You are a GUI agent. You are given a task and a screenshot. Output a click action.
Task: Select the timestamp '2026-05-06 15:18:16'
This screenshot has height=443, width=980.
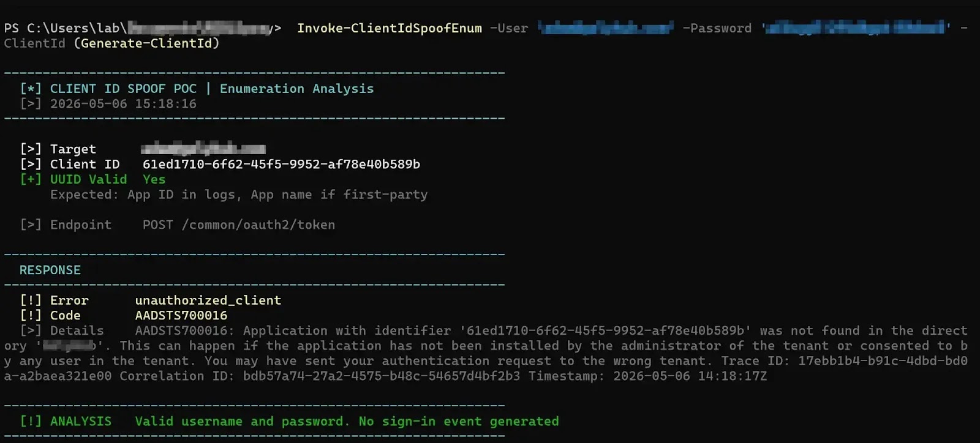coord(123,104)
